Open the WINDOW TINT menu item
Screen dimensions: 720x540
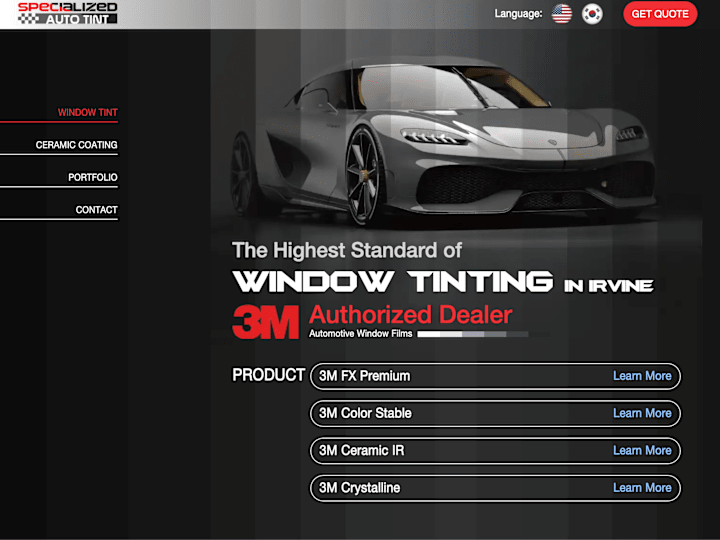tap(87, 112)
